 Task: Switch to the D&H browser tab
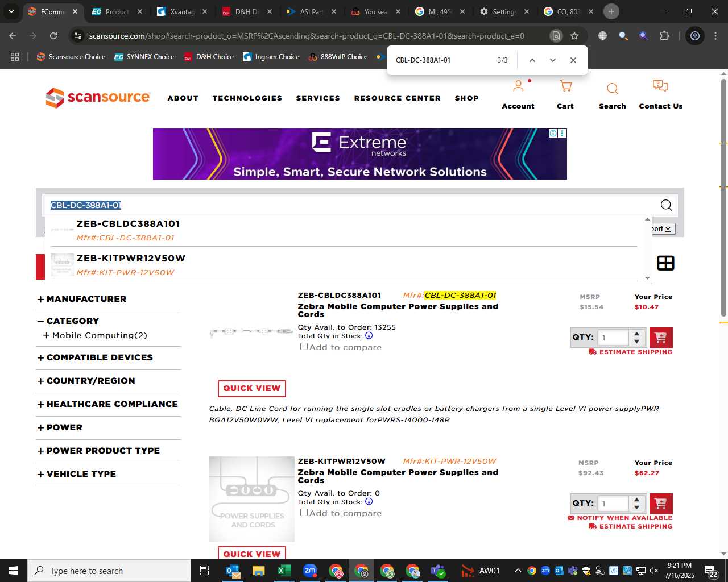click(x=247, y=11)
